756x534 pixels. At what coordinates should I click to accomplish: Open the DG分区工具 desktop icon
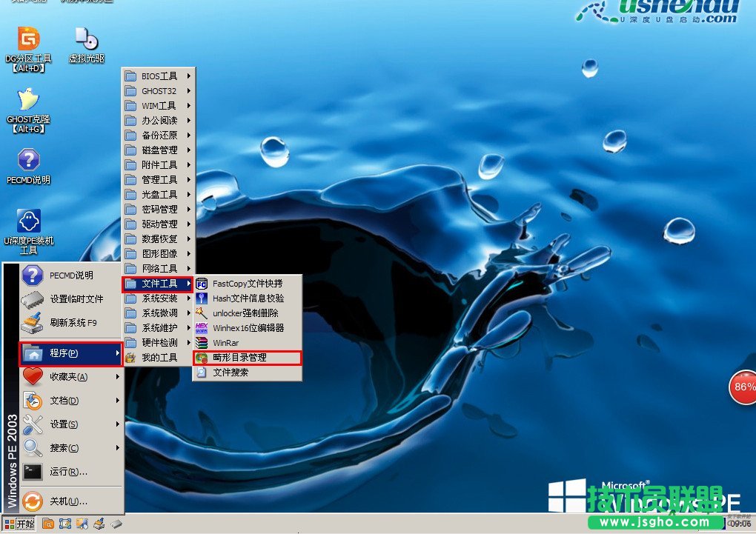pyautogui.click(x=28, y=41)
